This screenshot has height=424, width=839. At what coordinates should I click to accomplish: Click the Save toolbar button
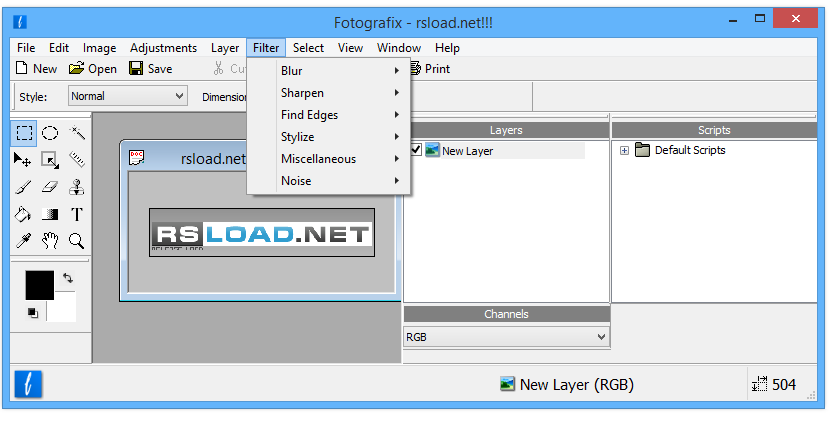click(151, 69)
